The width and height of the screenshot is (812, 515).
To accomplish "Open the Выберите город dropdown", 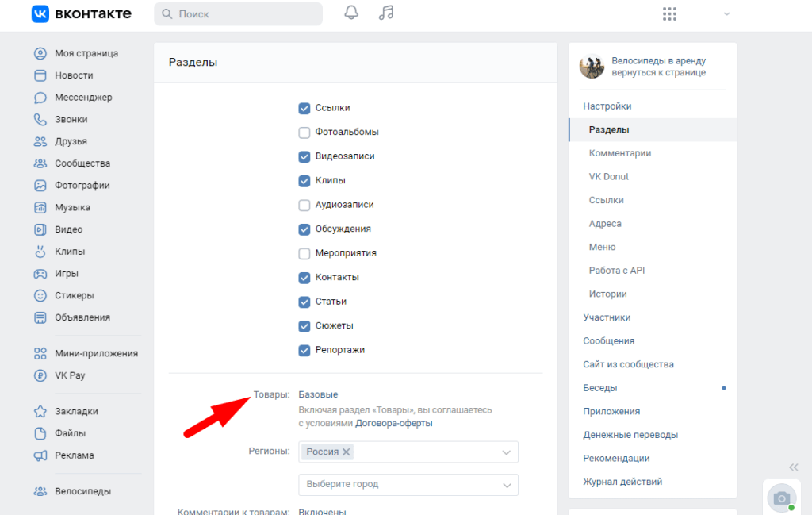I will 408,485.
